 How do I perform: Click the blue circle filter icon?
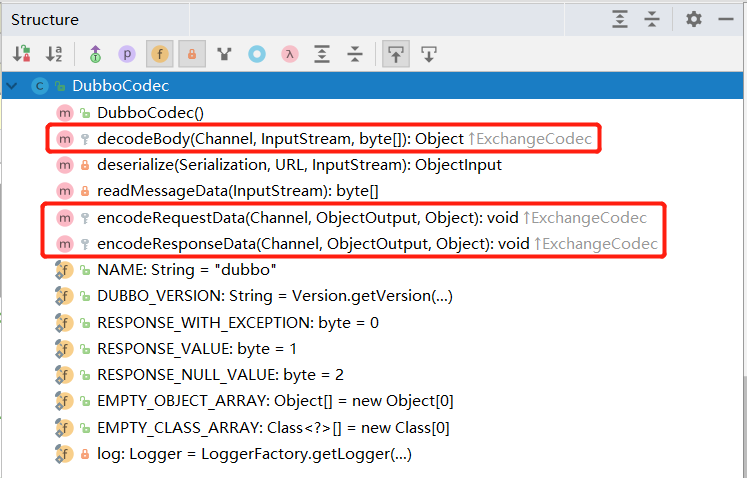(x=257, y=54)
